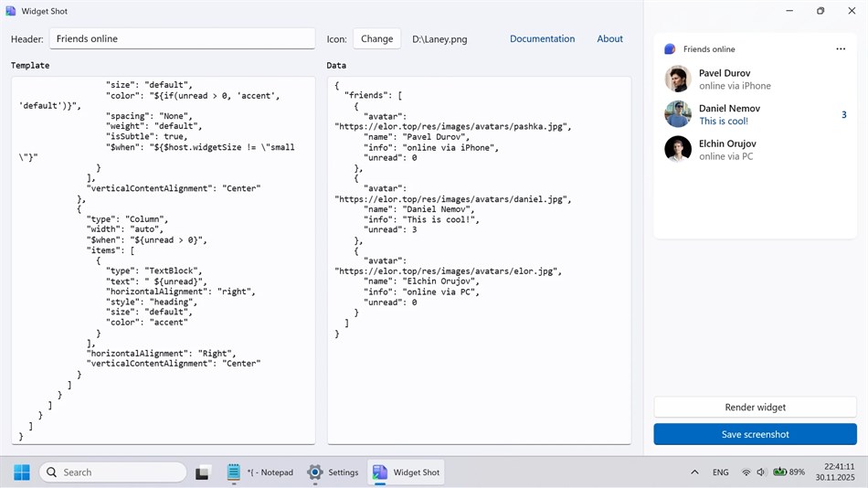Screen dimensions: 868x488
Task: Click the "isSubtle": true line in Template
Action: (147, 136)
